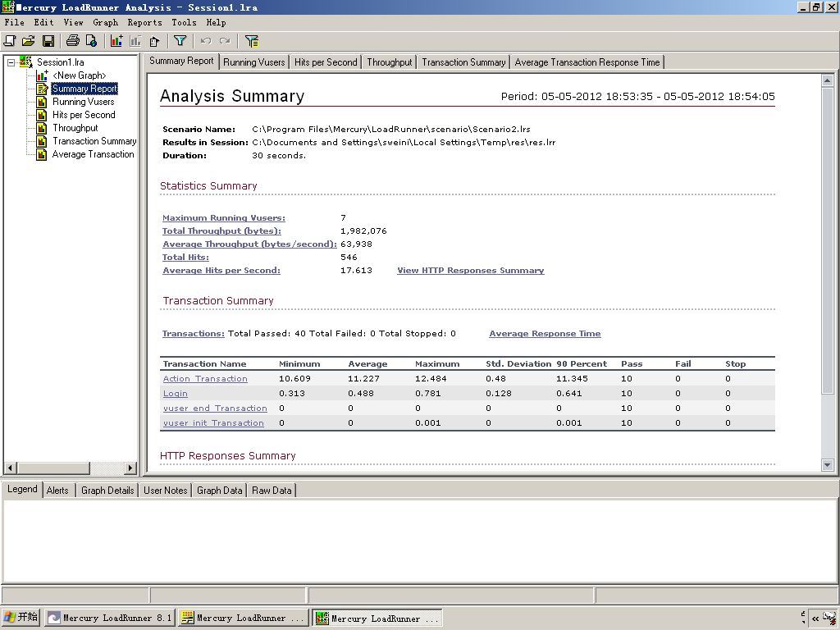Select Throughput in the session tree
Image resolution: width=840 pixels, height=630 pixels.
(x=75, y=128)
